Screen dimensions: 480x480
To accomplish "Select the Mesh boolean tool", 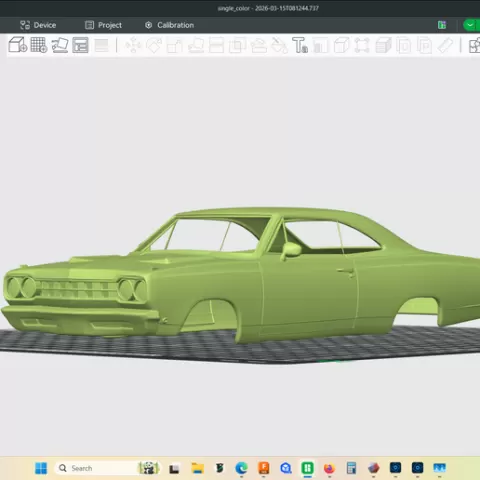I will point(237,45).
